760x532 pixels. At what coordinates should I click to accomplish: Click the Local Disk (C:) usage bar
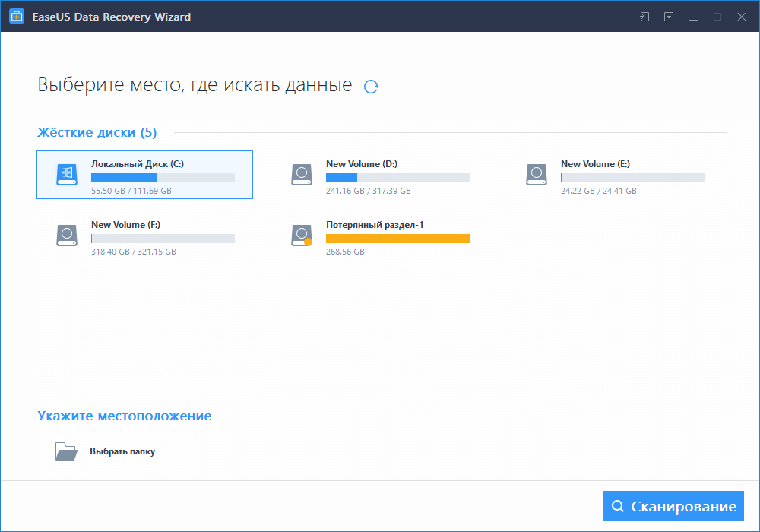pyautogui.click(x=163, y=178)
